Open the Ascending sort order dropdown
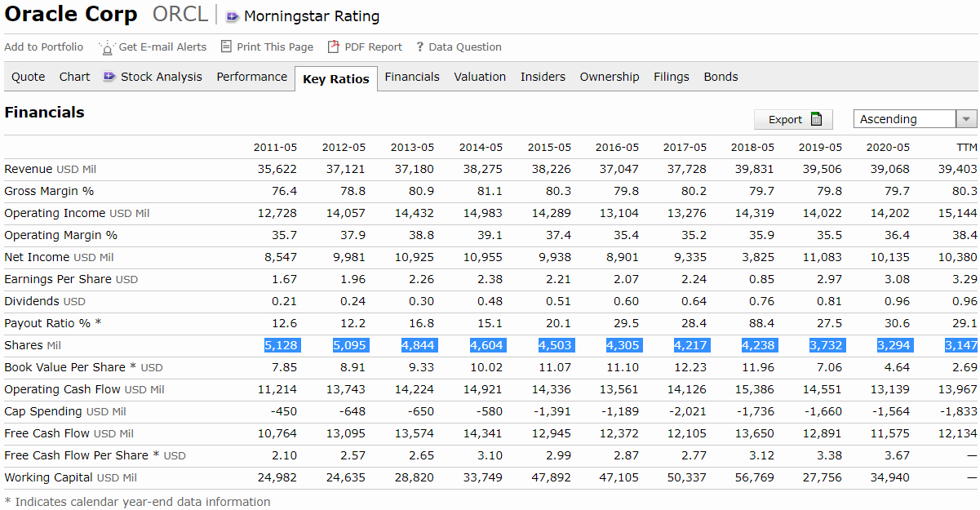 966,119
